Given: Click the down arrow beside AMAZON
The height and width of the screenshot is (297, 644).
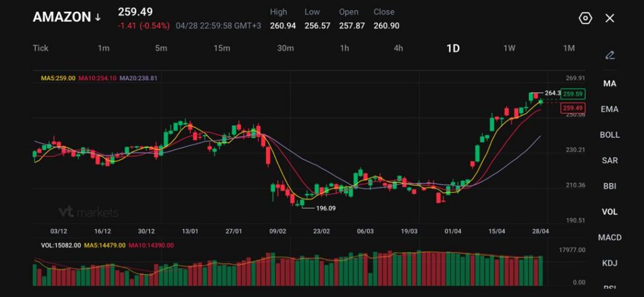Looking at the screenshot, I should coord(98,18).
